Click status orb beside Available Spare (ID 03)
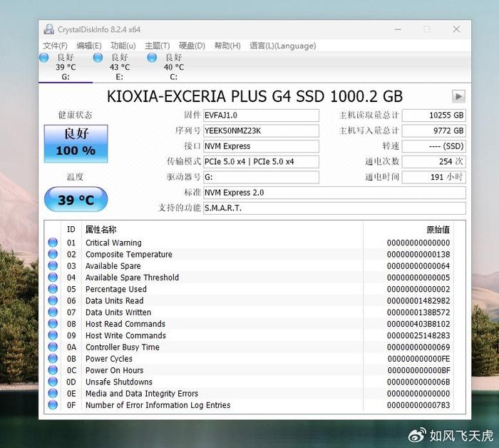The width and height of the screenshot is (499, 448). point(53,266)
